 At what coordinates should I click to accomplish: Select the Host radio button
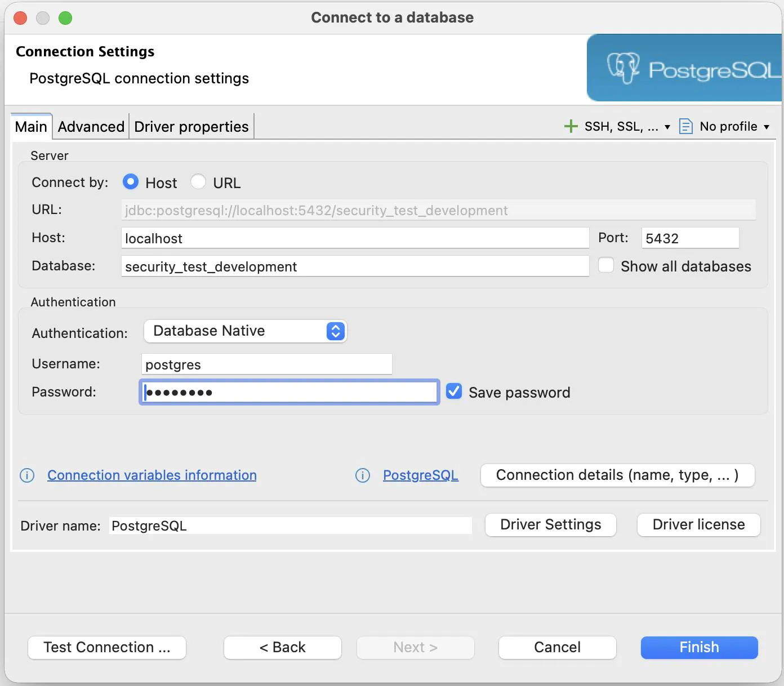(x=131, y=182)
